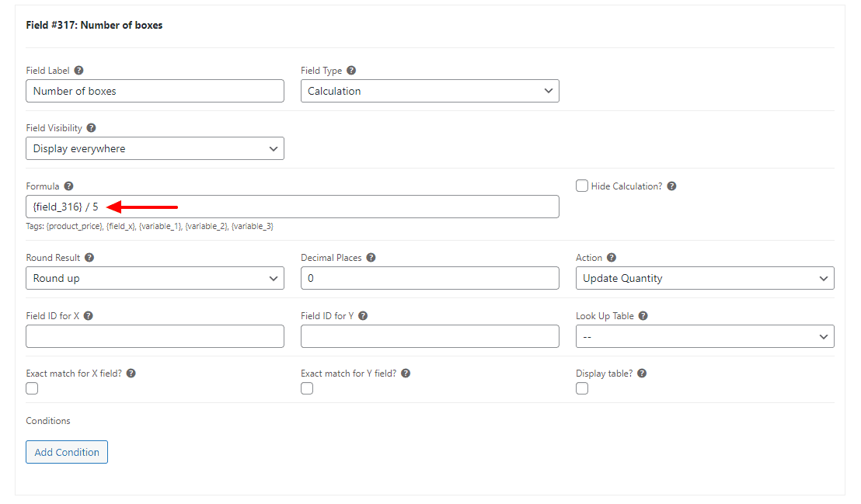
Task: Click into the Formula input field
Action: point(293,207)
